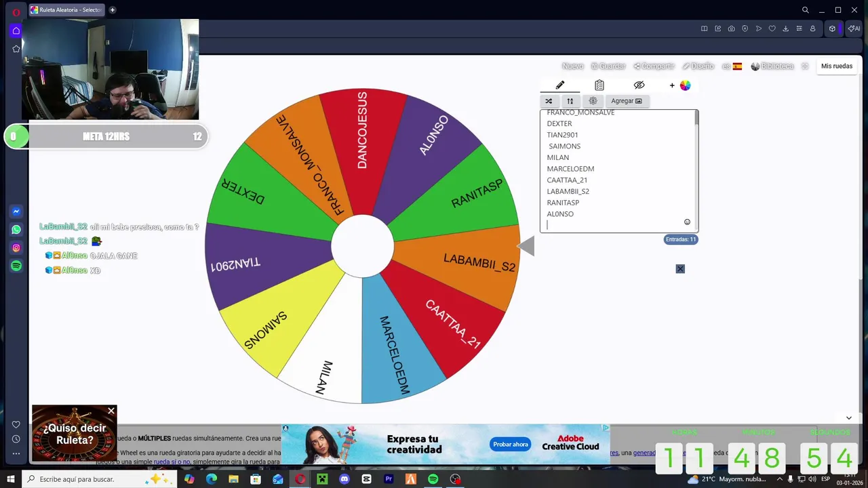
Task: Open the results clipboard tab
Action: click(x=599, y=85)
